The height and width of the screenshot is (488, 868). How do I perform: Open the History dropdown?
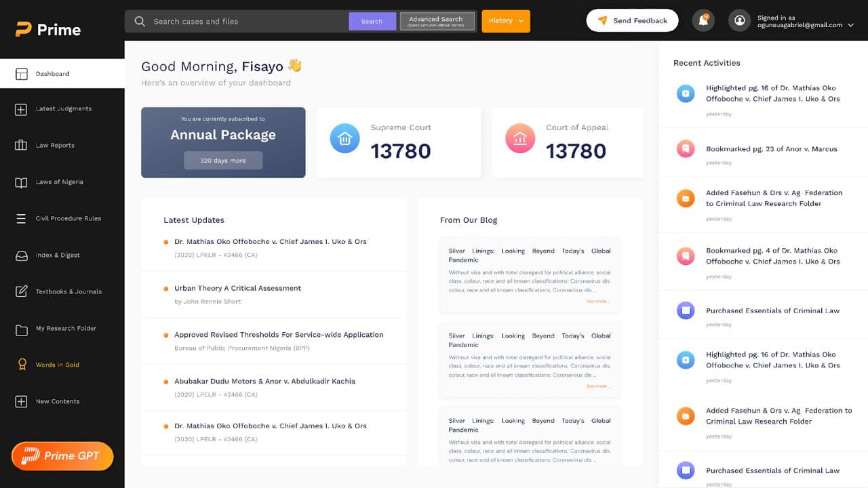pos(506,21)
